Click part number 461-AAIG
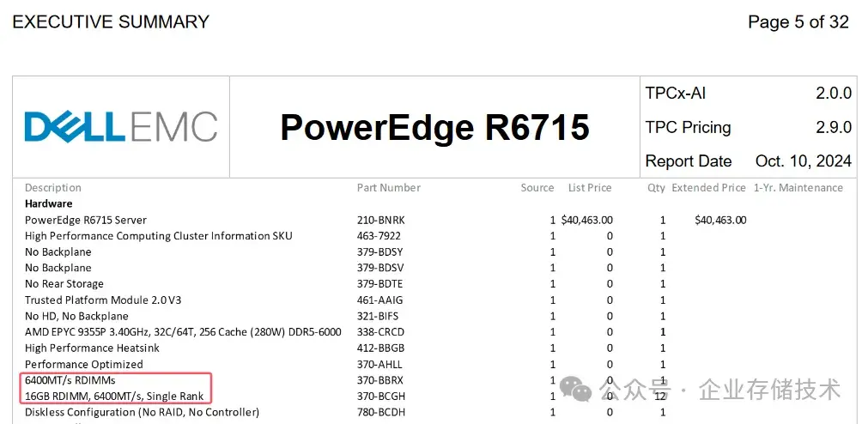The image size is (868, 424). [379, 300]
